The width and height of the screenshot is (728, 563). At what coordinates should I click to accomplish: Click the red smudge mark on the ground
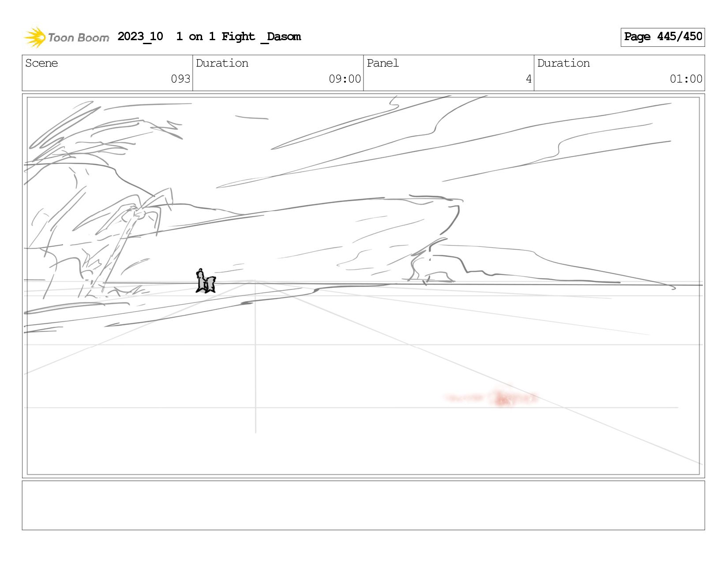tap(492, 398)
